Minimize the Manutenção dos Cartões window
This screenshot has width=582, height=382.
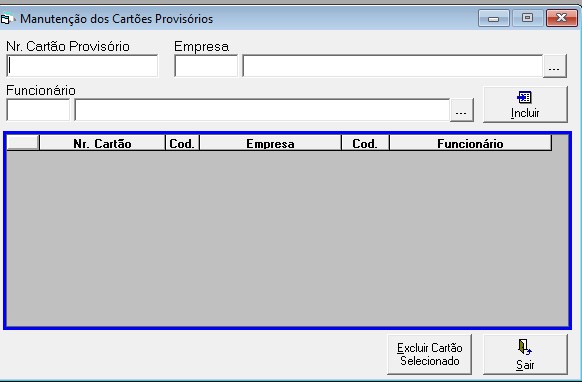(494, 18)
